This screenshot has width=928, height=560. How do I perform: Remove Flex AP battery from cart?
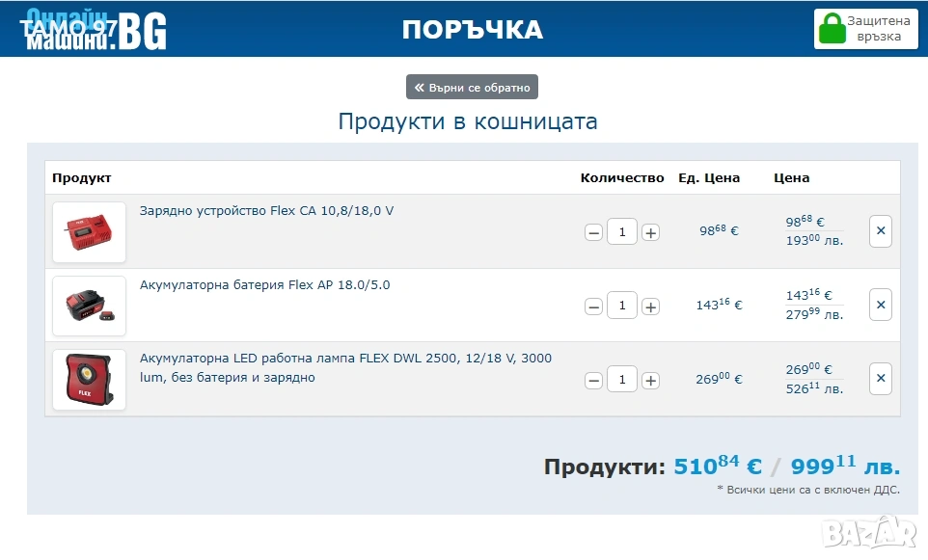point(880,306)
